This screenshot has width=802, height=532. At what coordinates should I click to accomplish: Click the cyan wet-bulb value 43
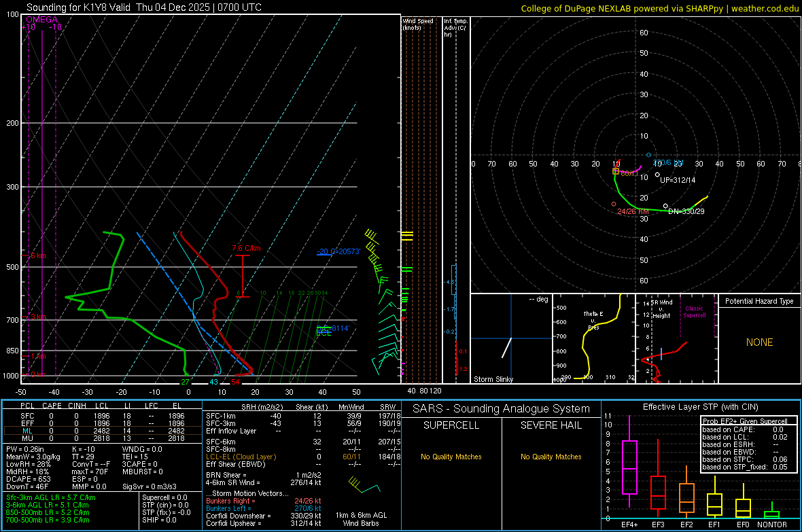pos(214,382)
